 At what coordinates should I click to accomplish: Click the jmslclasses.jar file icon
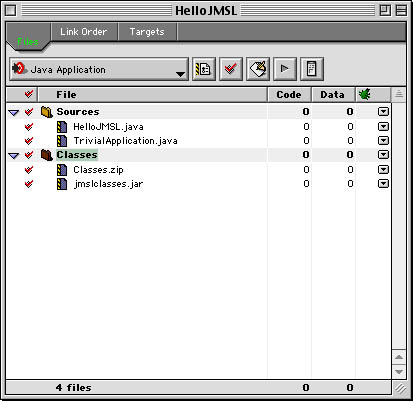tap(62, 184)
